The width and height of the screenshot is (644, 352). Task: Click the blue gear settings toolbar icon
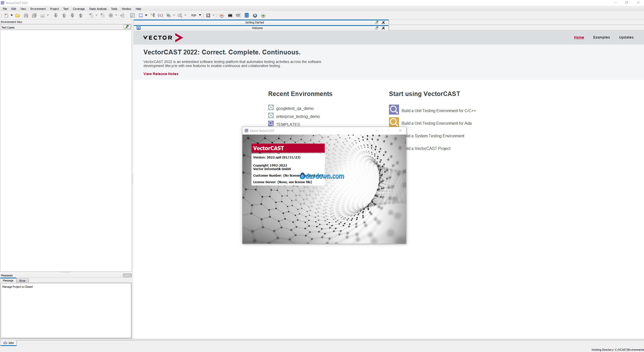coord(255,15)
